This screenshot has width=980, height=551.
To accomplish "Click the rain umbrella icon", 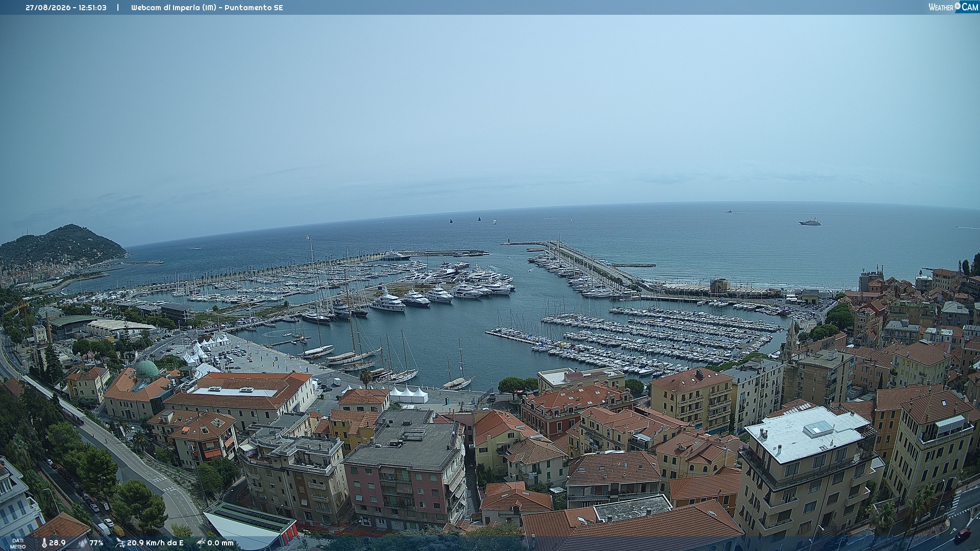I will coord(201,543).
